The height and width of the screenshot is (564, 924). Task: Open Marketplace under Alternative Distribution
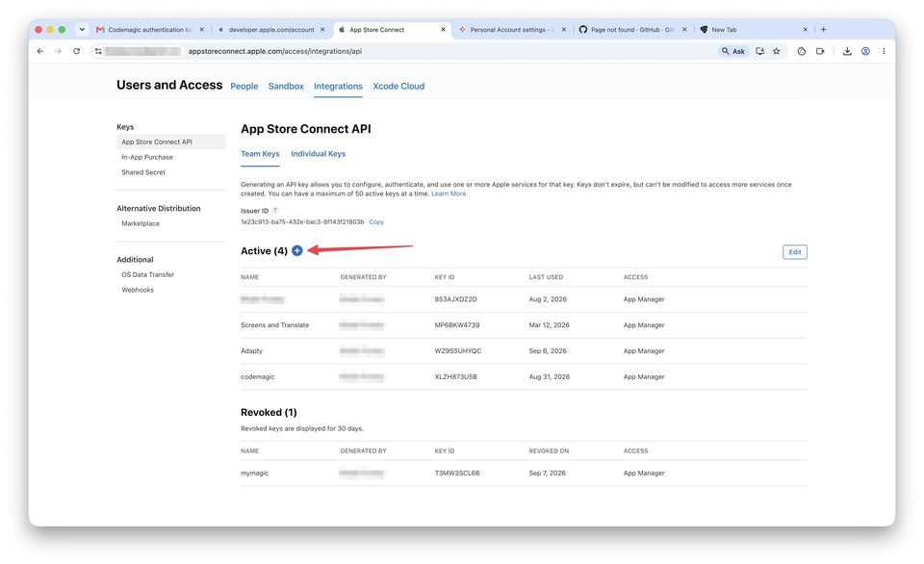(141, 224)
